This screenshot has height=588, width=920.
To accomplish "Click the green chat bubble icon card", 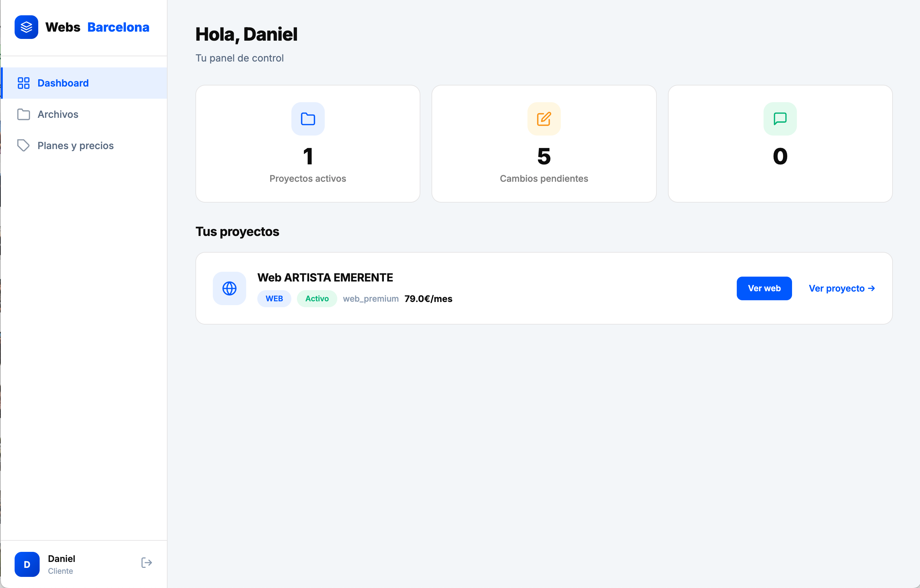I will coord(780,119).
